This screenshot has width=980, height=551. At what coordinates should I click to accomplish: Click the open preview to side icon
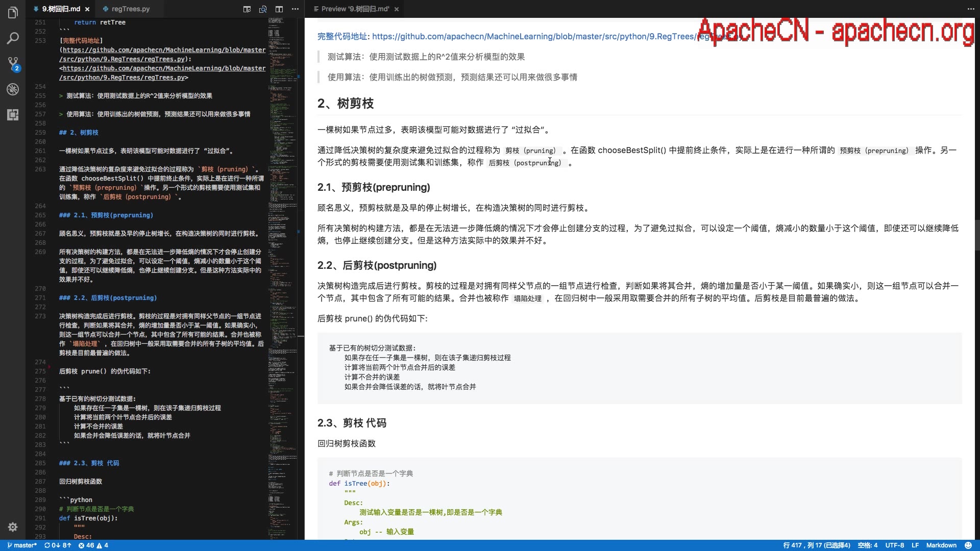point(263,9)
